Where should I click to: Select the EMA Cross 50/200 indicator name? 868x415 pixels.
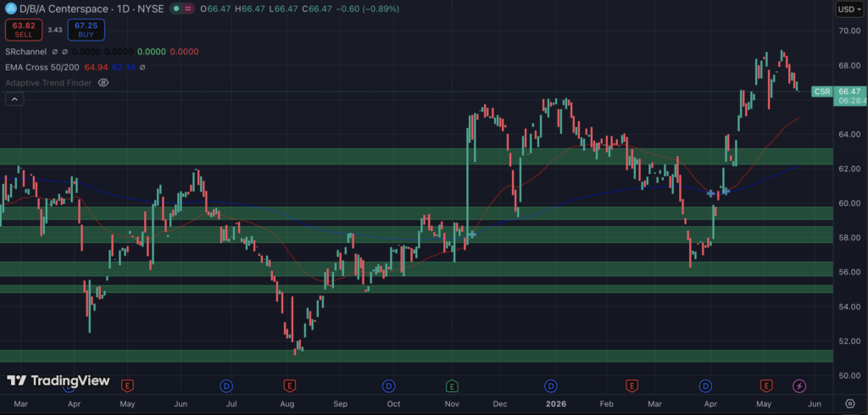coord(42,68)
